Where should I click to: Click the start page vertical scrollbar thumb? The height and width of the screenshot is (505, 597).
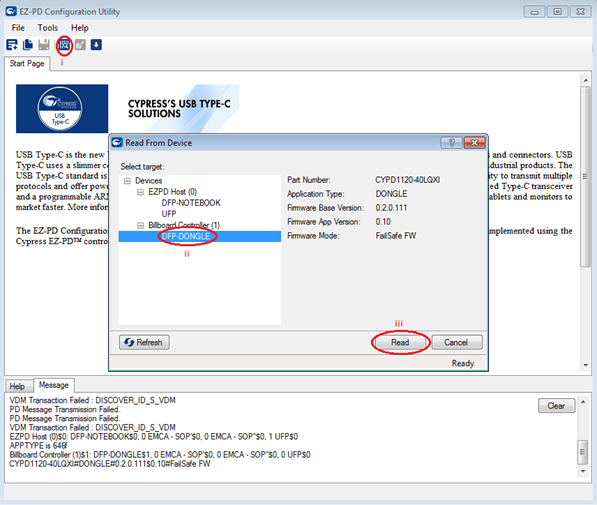[586, 177]
